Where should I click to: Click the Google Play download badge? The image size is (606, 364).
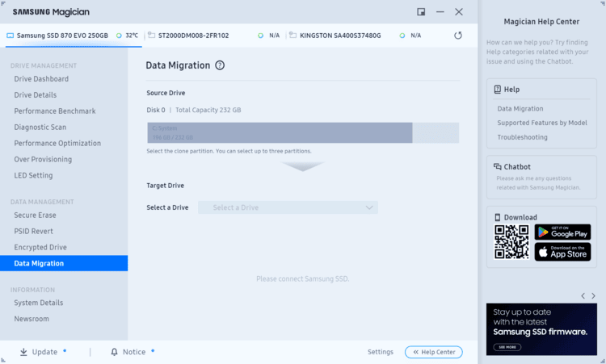pos(562,232)
